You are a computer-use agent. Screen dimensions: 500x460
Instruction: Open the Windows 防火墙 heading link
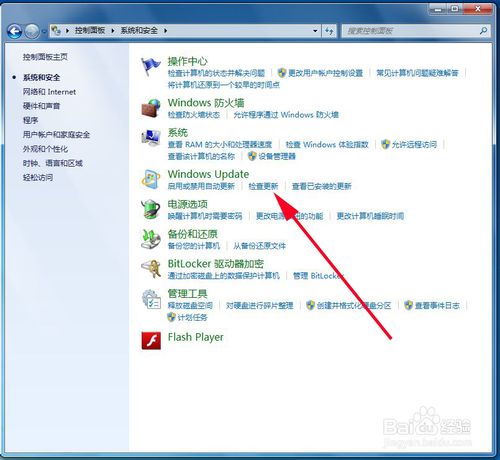pyautogui.click(x=206, y=103)
